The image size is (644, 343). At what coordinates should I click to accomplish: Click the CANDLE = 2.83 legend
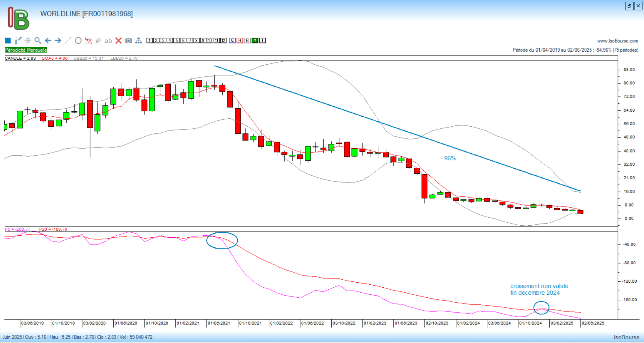[20, 58]
